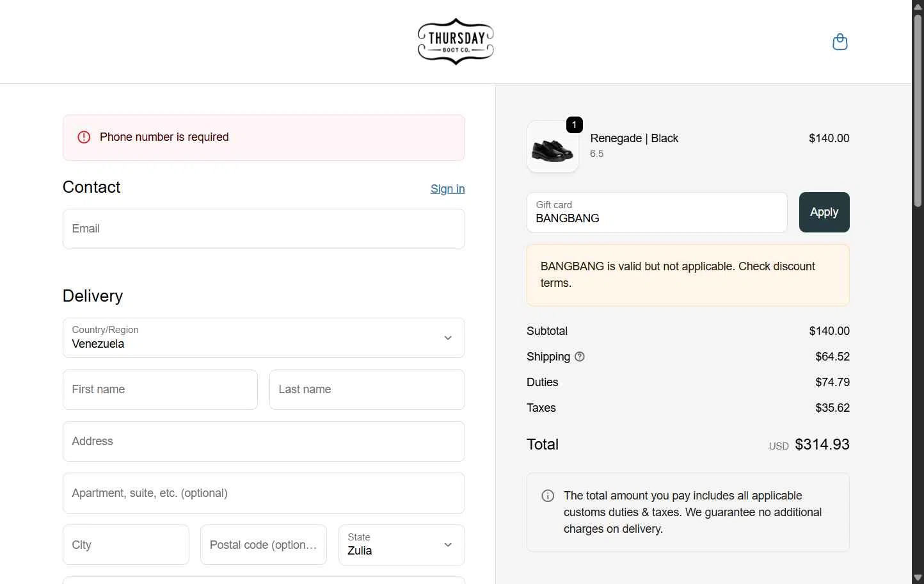Viewport: 924px width, 584px height.
Task: Click the Gift card code field
Action: click(x=657, y=213)
